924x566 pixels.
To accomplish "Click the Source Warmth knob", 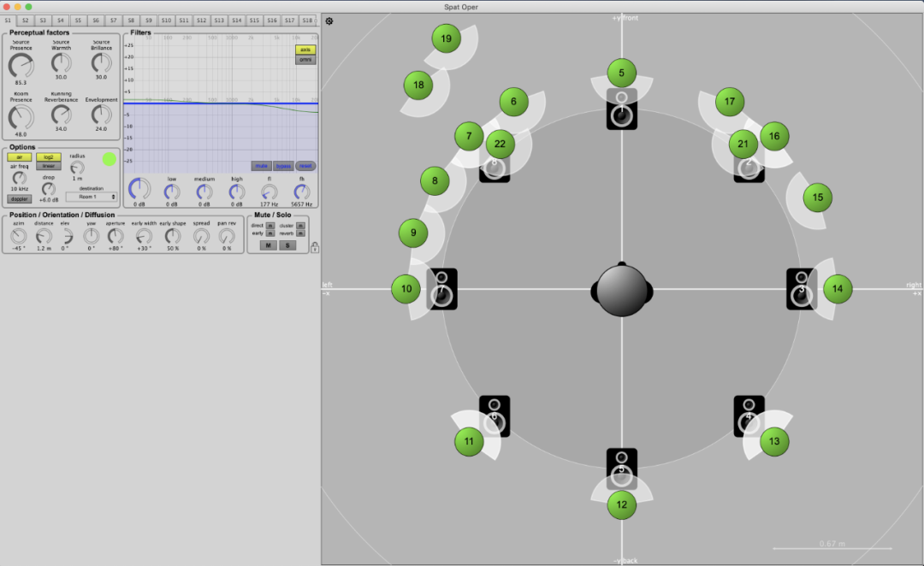I will click(x=62, y=63).
